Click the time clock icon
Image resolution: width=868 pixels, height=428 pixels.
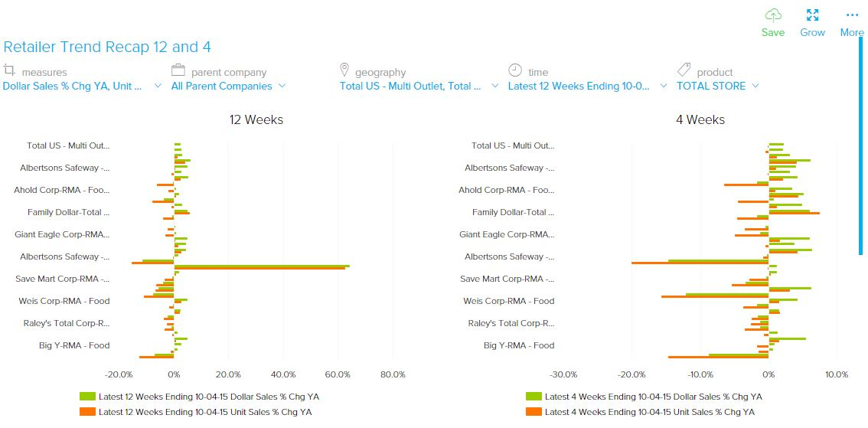pos(515,70)
